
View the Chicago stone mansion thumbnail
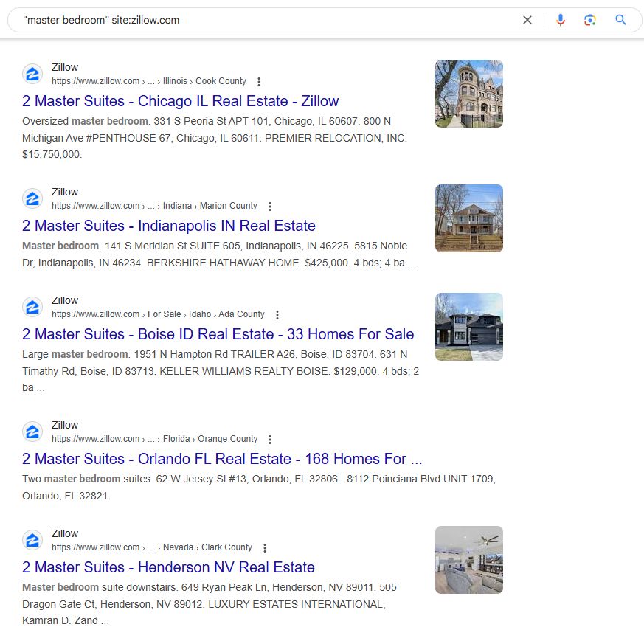coord(469,94)
